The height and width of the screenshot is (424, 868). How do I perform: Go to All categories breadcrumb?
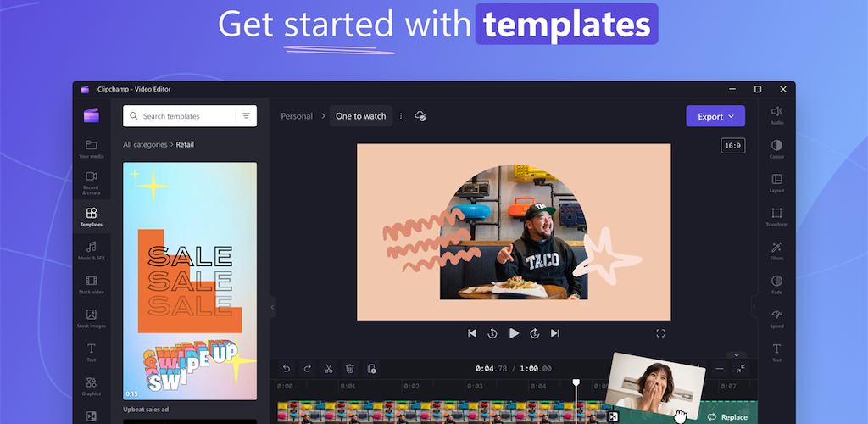146,145
